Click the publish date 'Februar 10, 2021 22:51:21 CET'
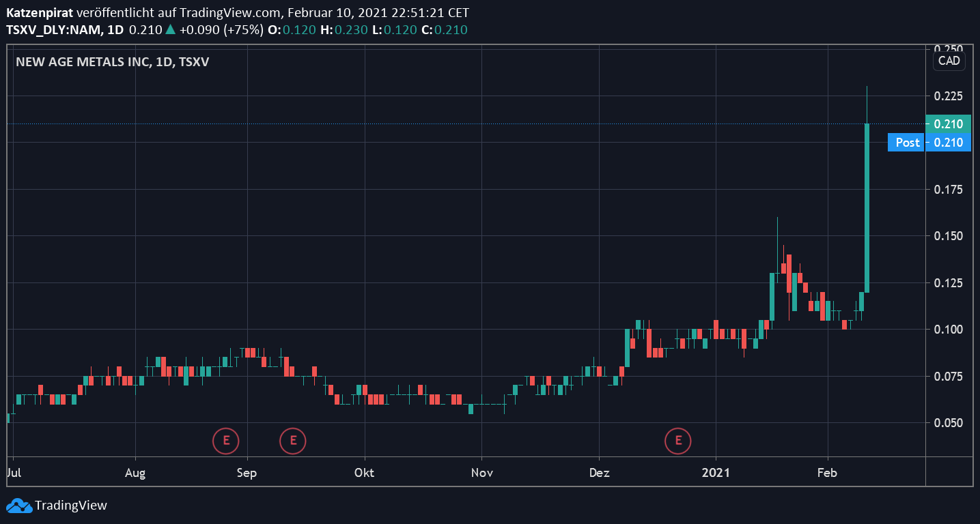 click(x=378, y=13)
